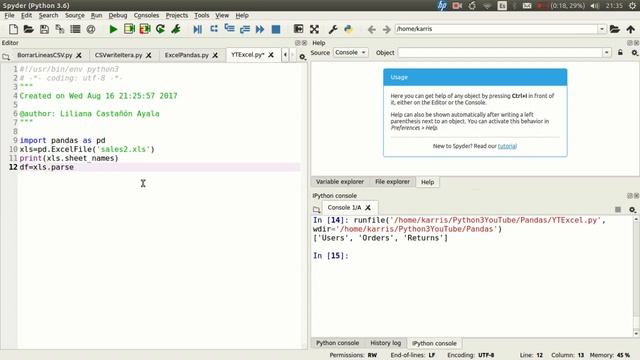Open the file list management icon
The height and width of the screenshot is (360, 640).
tap(75, 29)
